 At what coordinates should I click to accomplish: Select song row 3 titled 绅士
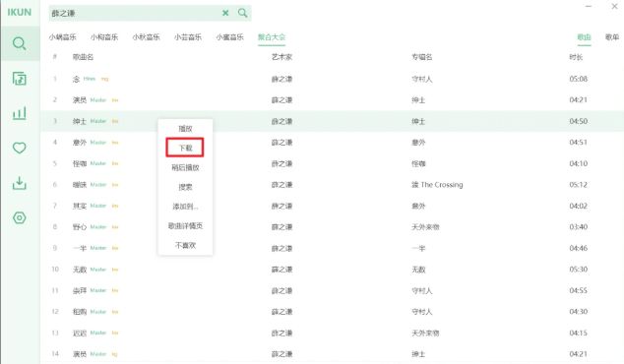coord(332,121)
